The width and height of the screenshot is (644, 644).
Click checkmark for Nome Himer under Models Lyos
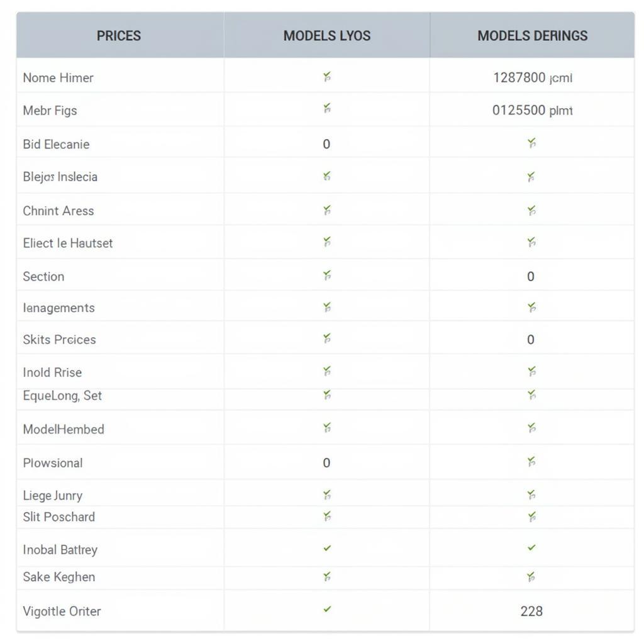[x=327, y=77]
